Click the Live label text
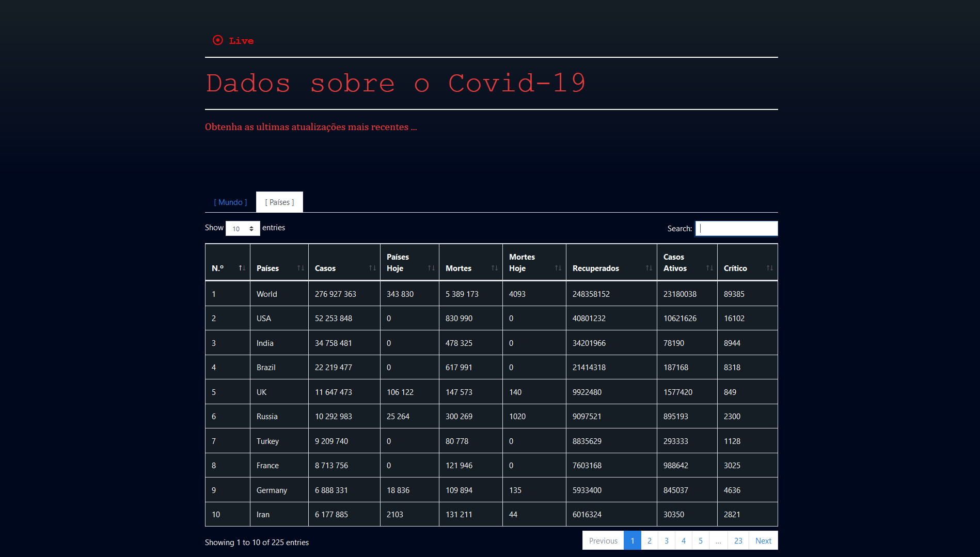 (241, 41)
